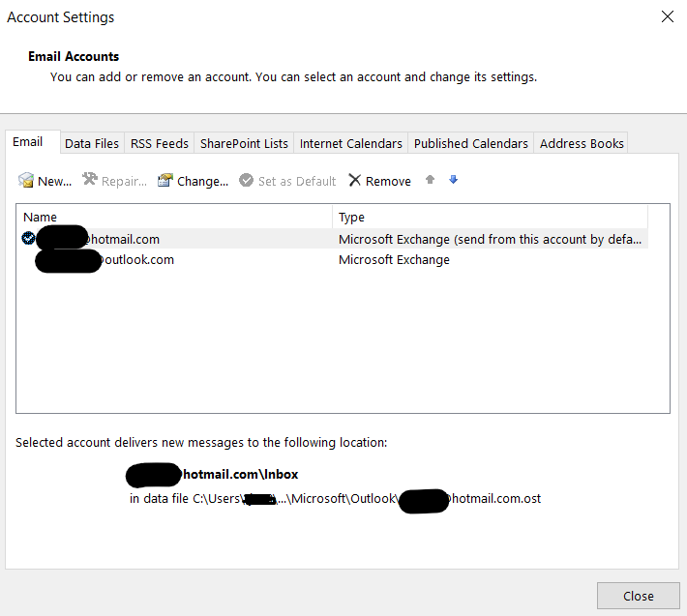The image size is (687, 616).
Task: Click the Repair... label text
Action: tap(124, 181)
